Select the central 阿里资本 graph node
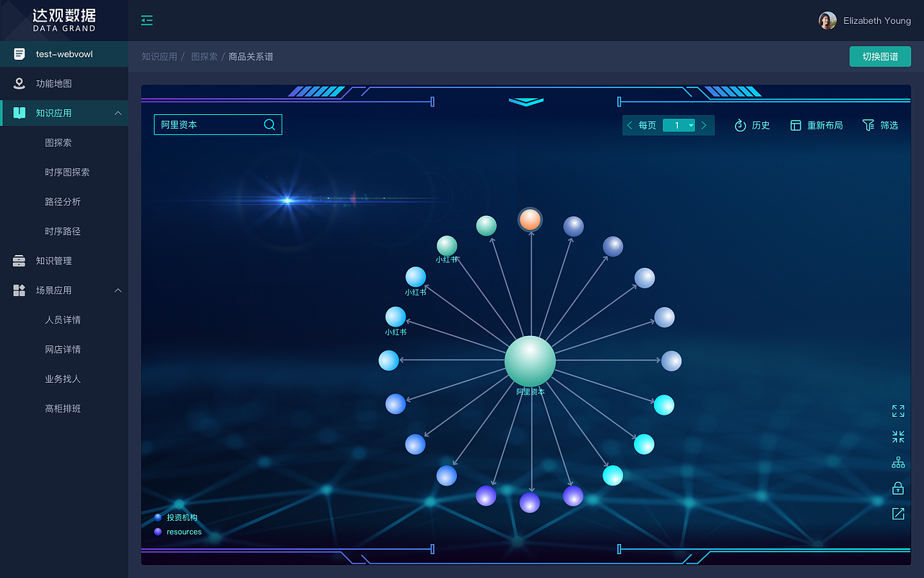 (x=530, y=361)
